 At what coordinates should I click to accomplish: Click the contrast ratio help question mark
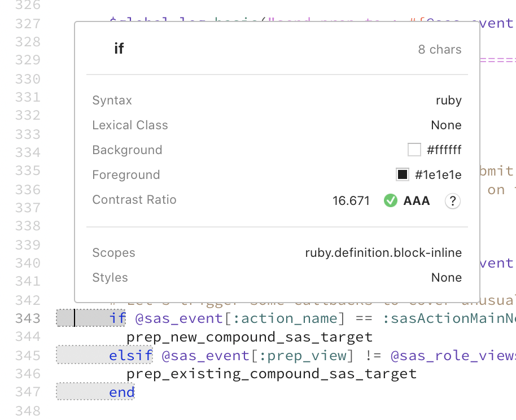point(452,201)
